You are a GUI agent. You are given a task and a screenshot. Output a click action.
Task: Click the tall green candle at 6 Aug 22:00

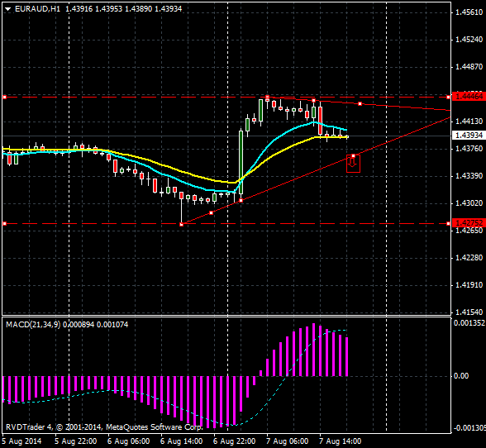(241, 163)
